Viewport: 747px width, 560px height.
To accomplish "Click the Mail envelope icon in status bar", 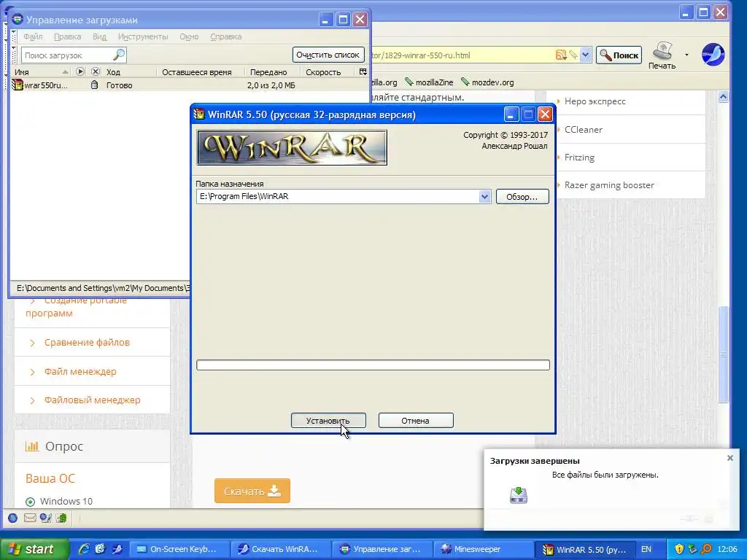I will [29, 518].
